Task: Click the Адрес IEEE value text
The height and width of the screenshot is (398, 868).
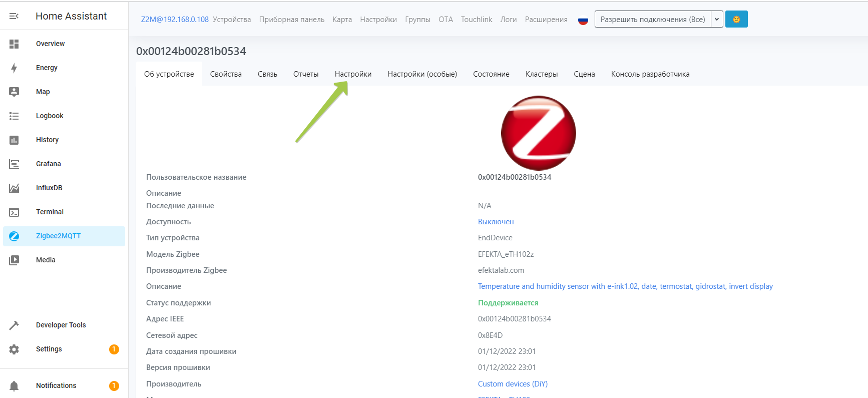Action: (x=515, y=319)
